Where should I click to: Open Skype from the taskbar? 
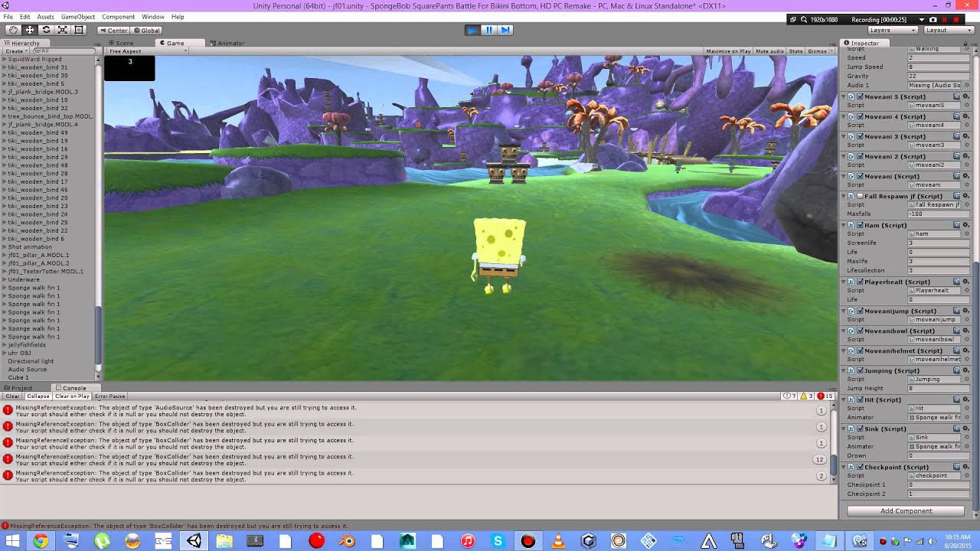coord(498,541)
